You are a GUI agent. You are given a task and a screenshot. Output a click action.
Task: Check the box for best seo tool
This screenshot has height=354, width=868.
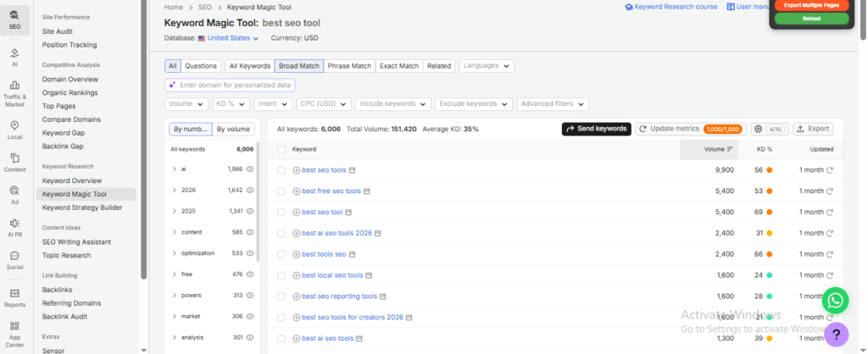tap(281, 212)
